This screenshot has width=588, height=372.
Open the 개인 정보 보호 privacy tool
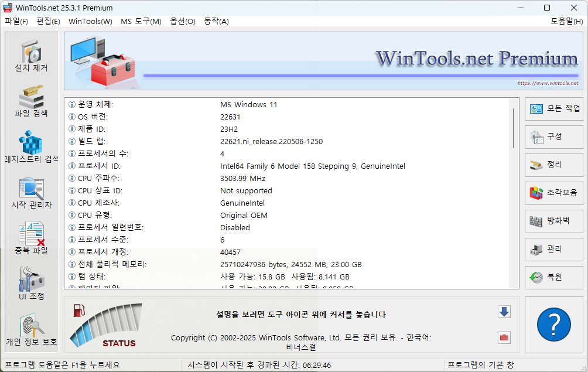click(31, 330)
